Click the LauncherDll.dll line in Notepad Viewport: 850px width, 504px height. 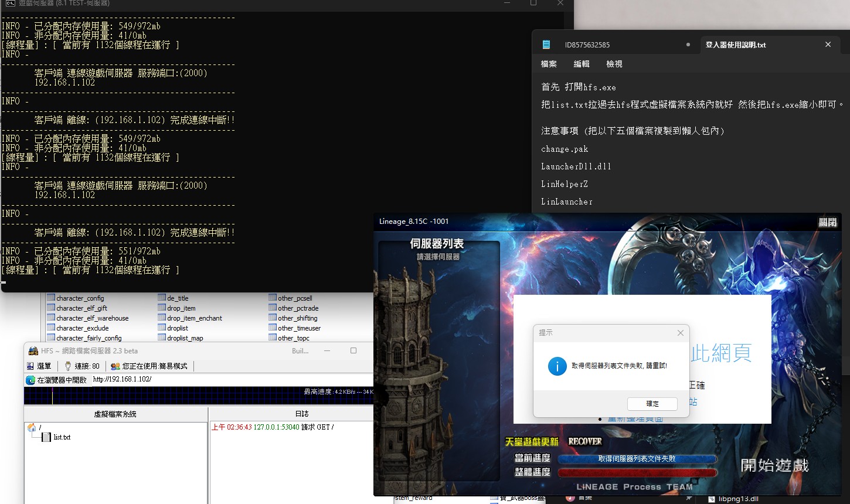pyautogui.click(x=576, y=166)
